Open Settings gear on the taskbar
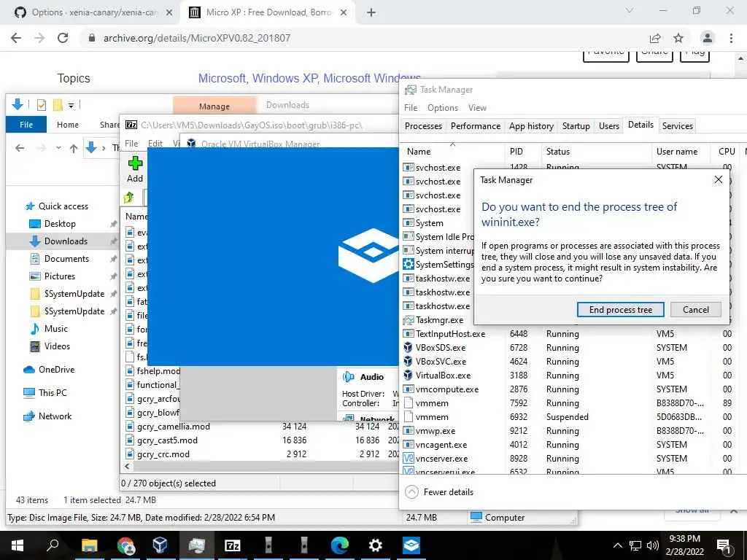The height and width of the screenshot is (560, 747). [x=376, y=545]
